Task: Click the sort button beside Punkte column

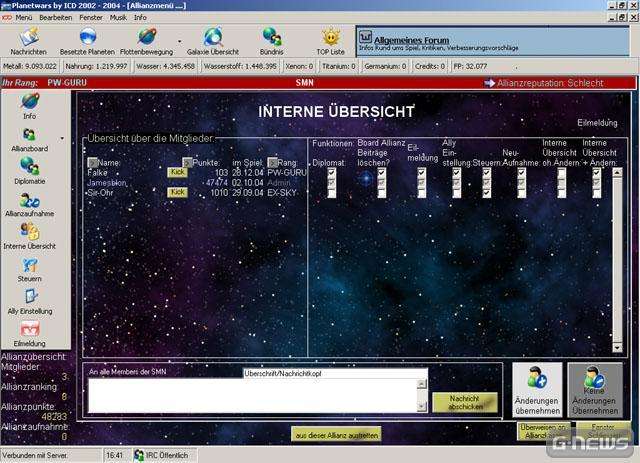Action: (187, 162)
